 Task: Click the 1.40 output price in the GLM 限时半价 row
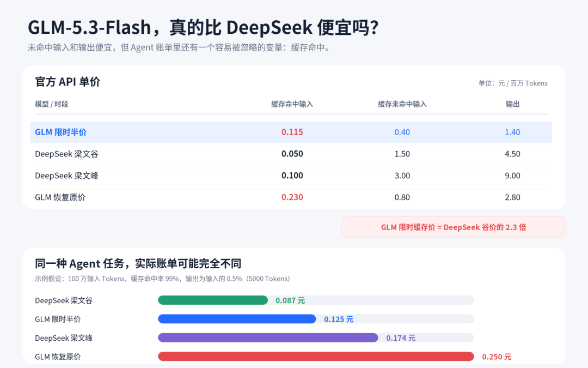(512, 132)
